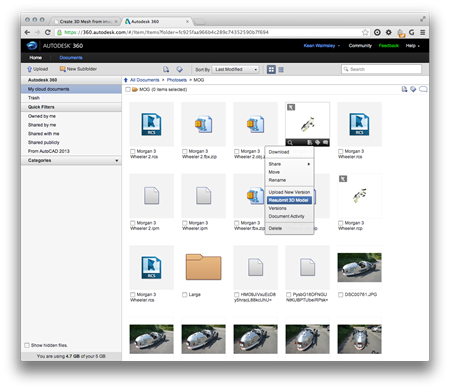Click the New Subfolder icon

tap(62, 69)
